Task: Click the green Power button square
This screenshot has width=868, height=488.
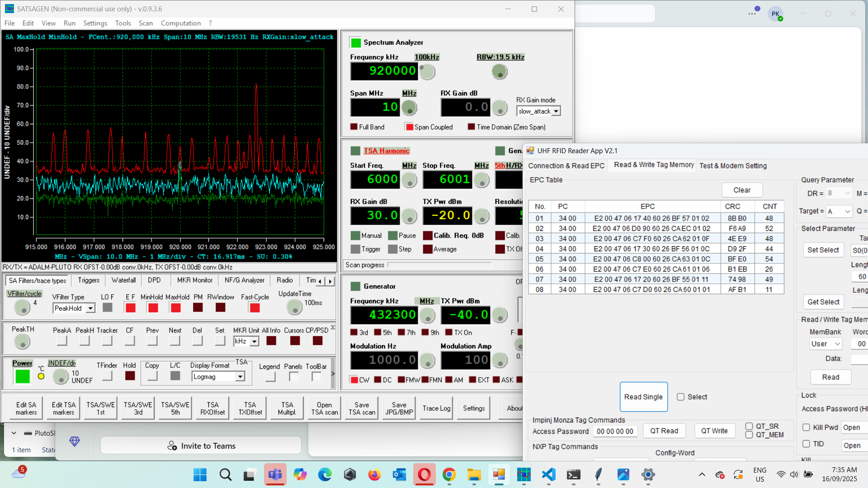Action: (x=22, y=376)
